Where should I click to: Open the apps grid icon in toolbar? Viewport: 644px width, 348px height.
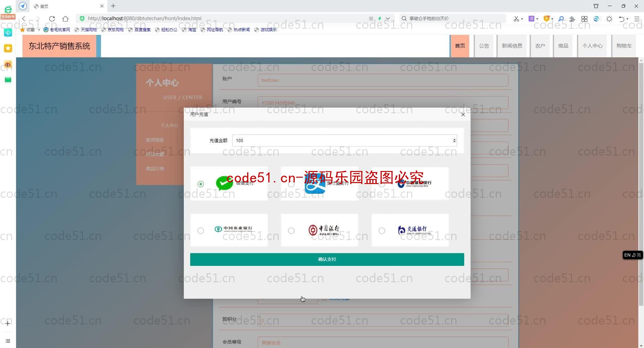(584, 19)
